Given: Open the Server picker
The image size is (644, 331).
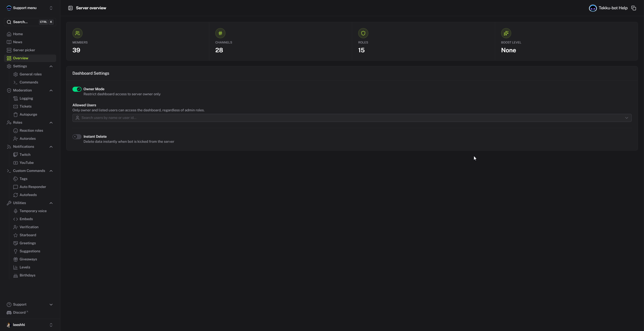Looking at the screenshot, I should click(x=23, y=50).
